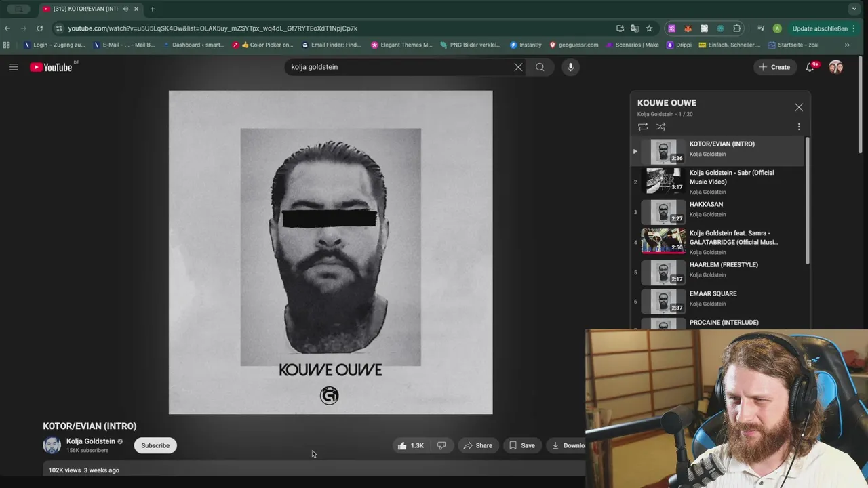Open the account avatar menu

836,67
